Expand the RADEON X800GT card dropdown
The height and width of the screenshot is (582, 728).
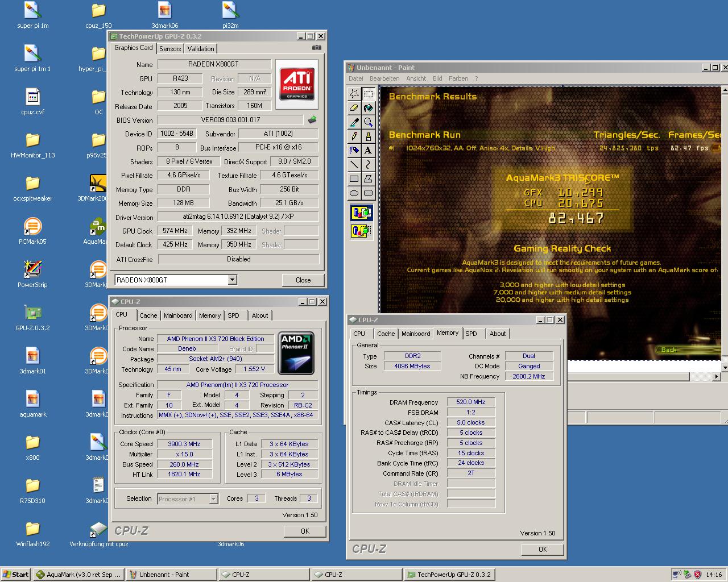[x=232, y=280]
